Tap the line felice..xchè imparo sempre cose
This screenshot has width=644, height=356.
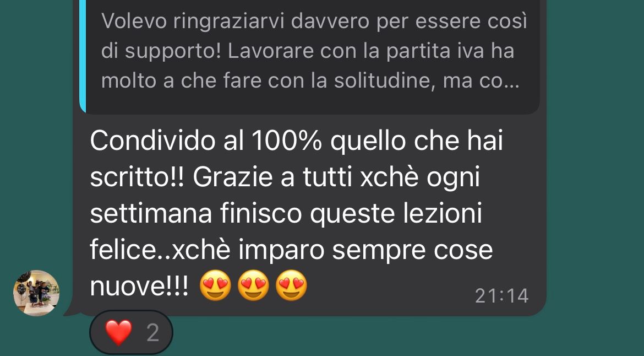pyautogui.click(x=291, y=250)
